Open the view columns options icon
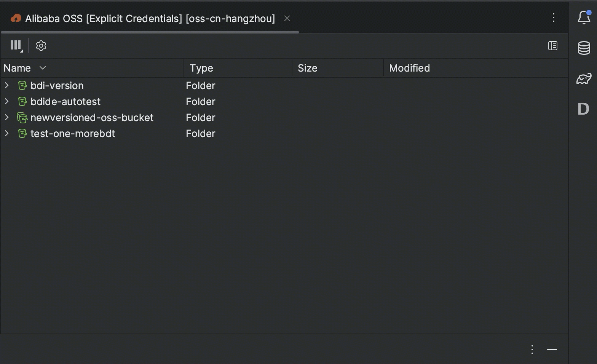 (16, 46)
